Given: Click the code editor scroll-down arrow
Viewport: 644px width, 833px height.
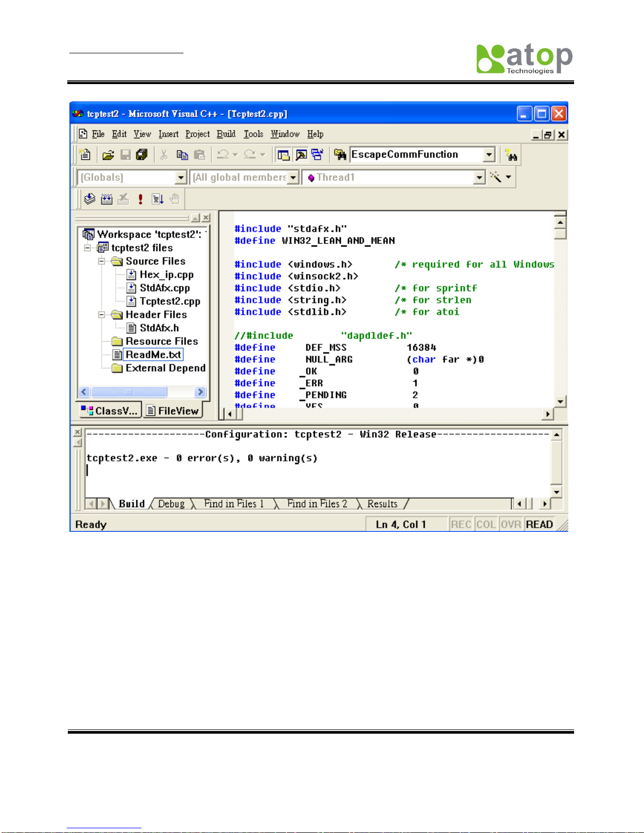Looking at the screenshot, I should (x=560, y=402).
